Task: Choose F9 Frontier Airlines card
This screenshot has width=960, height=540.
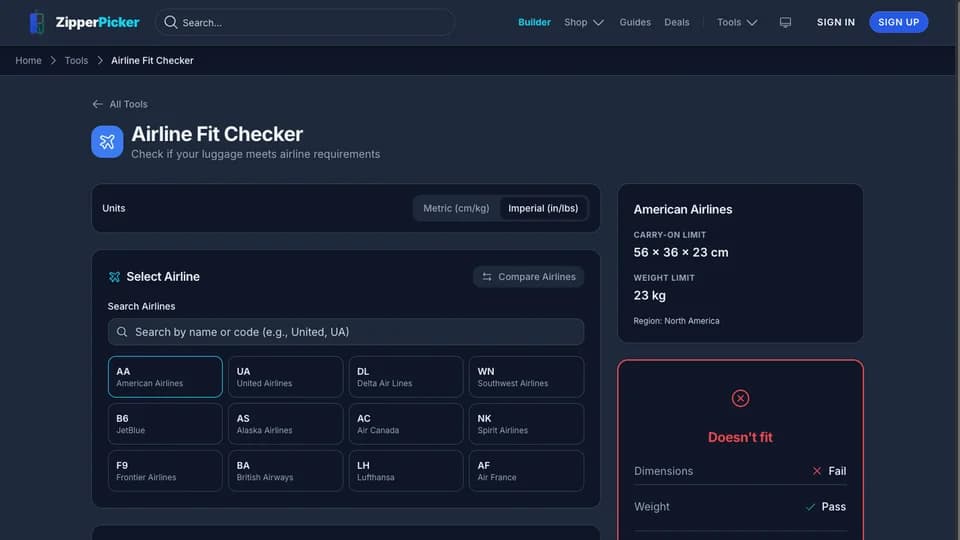Action: pyautogui.click(x=165, y=471)
